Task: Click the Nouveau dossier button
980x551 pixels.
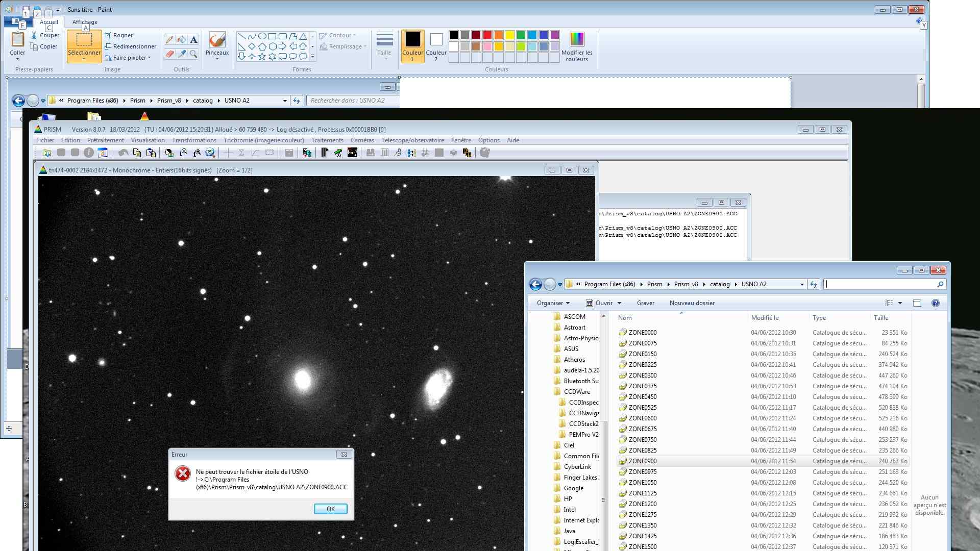Action: [692, 303]
